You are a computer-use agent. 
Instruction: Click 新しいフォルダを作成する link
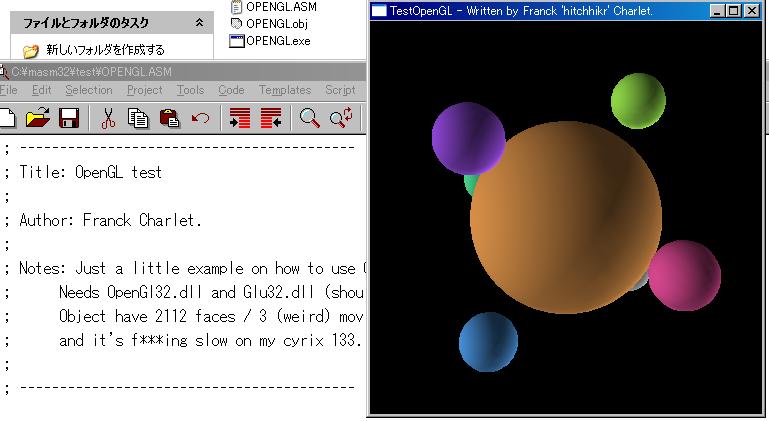[105, 49]
